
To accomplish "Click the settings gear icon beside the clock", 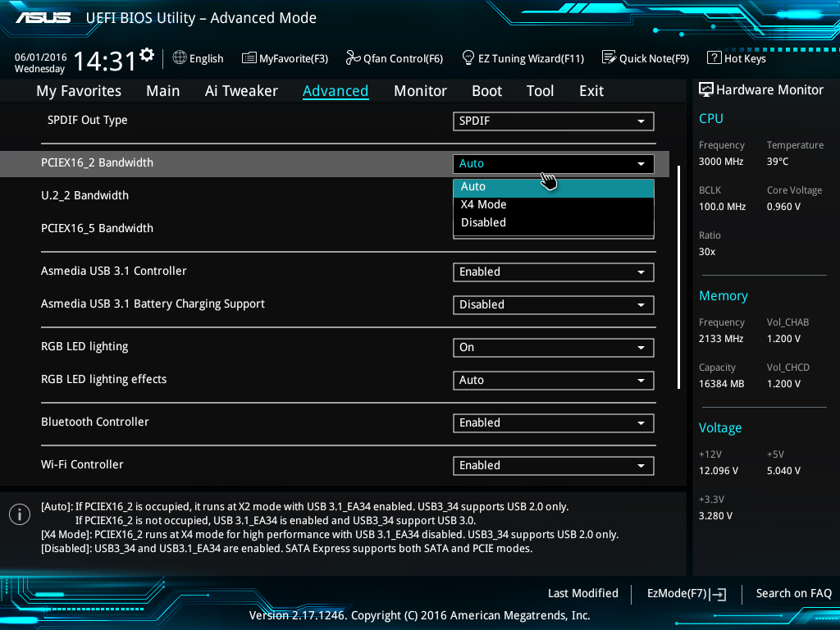I will tap(147, 55).
